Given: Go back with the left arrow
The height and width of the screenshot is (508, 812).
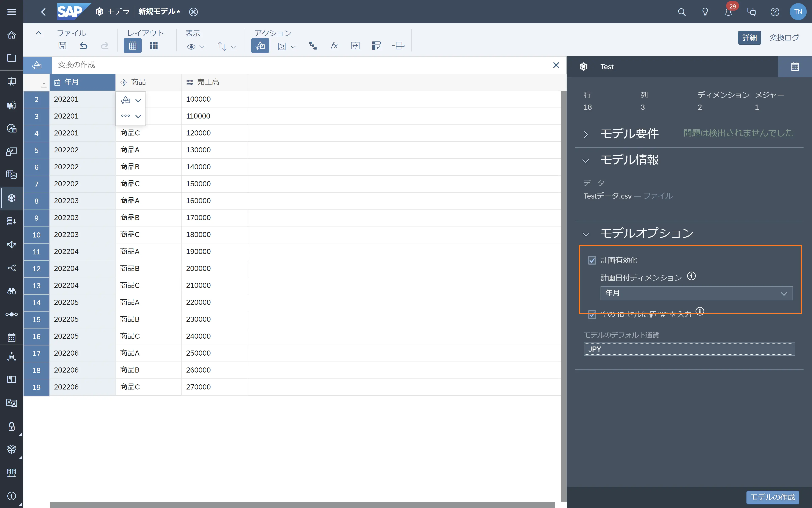Looking at the screenshot, I should (x=43, y=12).
